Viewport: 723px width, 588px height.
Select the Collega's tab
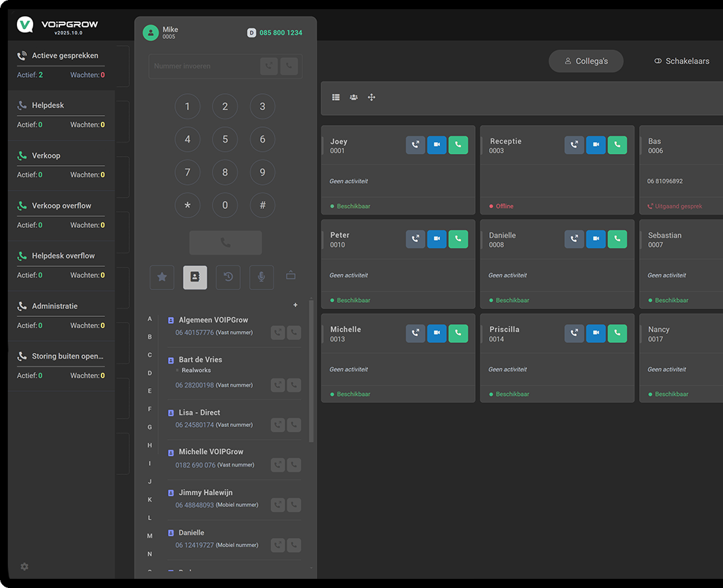point(585,61)
